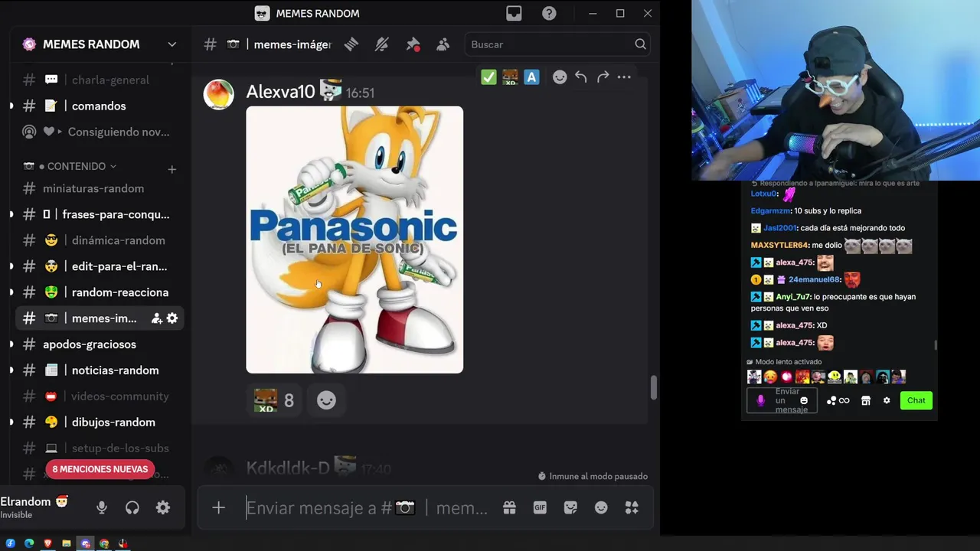Viewport: 980px width, 551px height.
Task: Edit channel gear on memes-im... channel
Action: coord(172,318)
